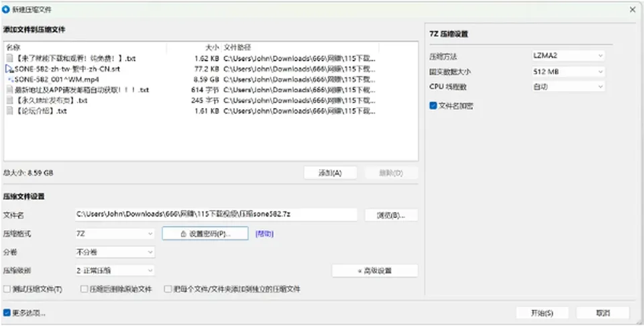The height and width of the screenshot is (326, 644).
Task: Click the 77.2 KB size cell
Action: pyautogui.click(x=207, y=69)
